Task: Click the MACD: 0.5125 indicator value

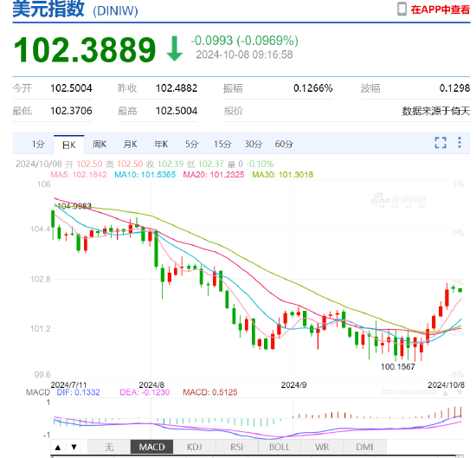Action: 210,392
